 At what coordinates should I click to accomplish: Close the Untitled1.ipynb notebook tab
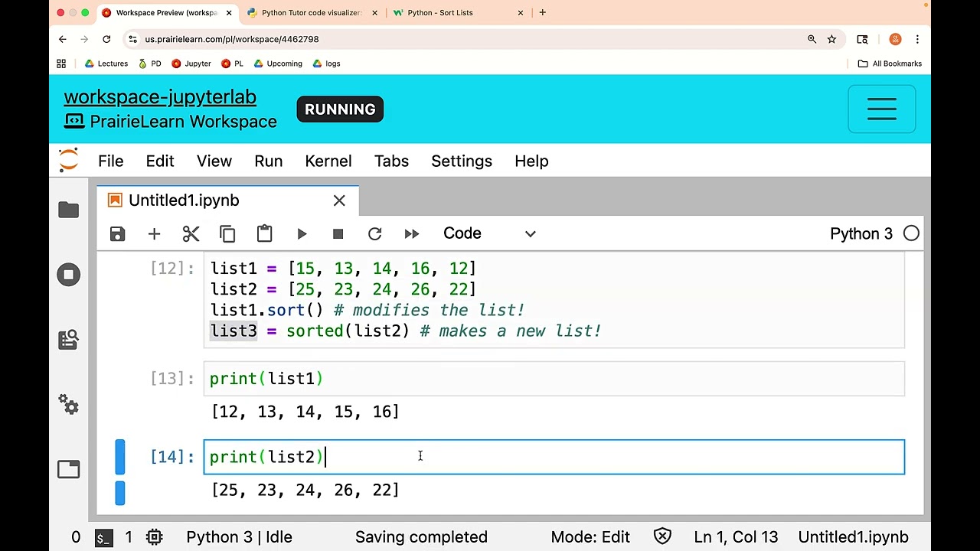click(x=339, y=201)
